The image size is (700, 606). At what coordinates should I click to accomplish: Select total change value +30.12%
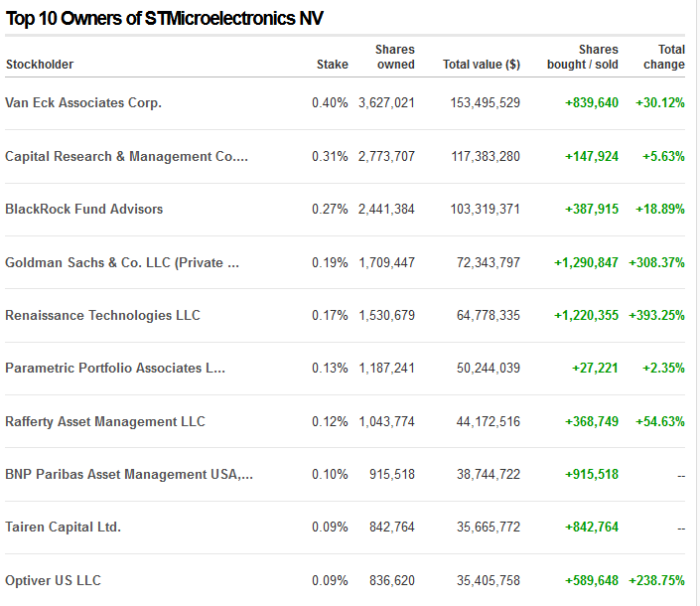[660, 102]
